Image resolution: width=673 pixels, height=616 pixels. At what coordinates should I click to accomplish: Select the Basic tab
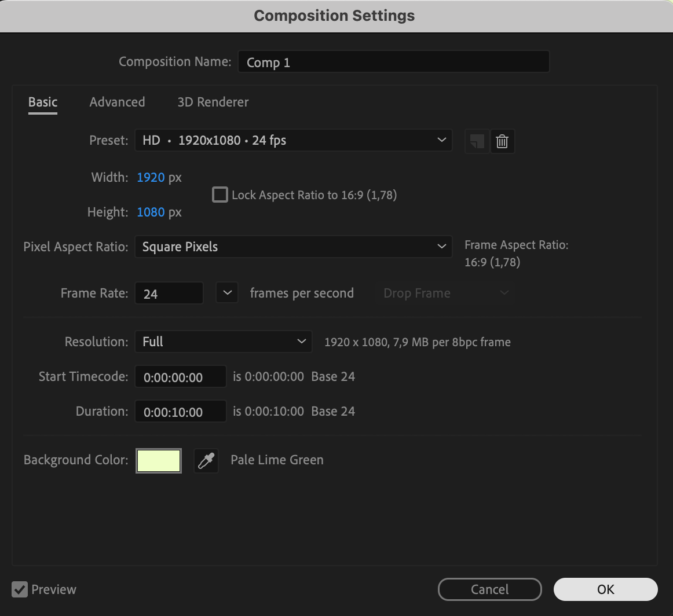tap(43, 102)
